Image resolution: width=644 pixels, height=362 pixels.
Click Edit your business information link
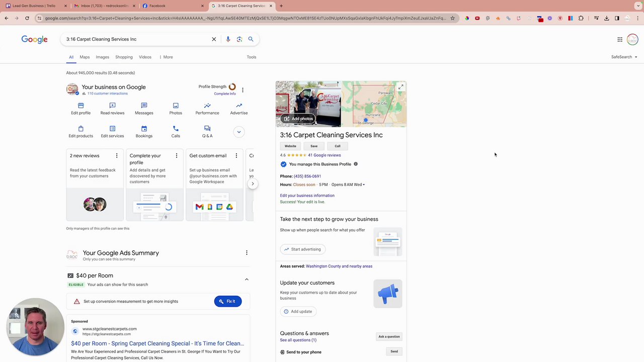coord(307,196)
